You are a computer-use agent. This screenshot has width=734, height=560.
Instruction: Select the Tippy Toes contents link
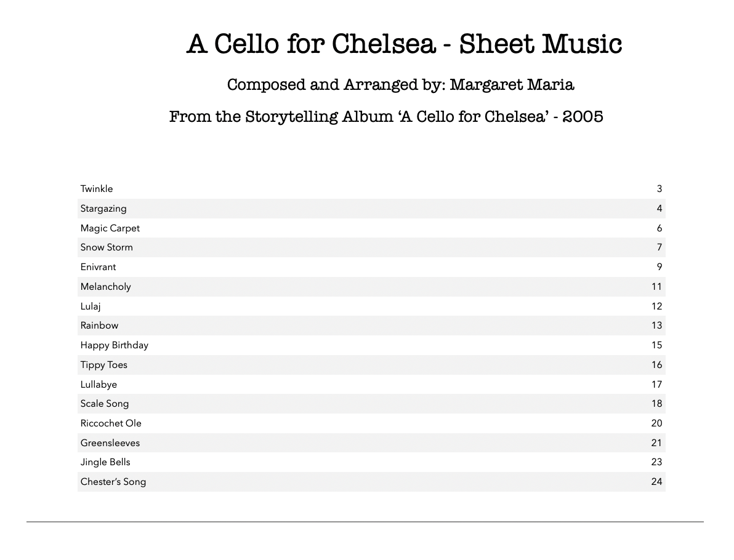[104, 365]
